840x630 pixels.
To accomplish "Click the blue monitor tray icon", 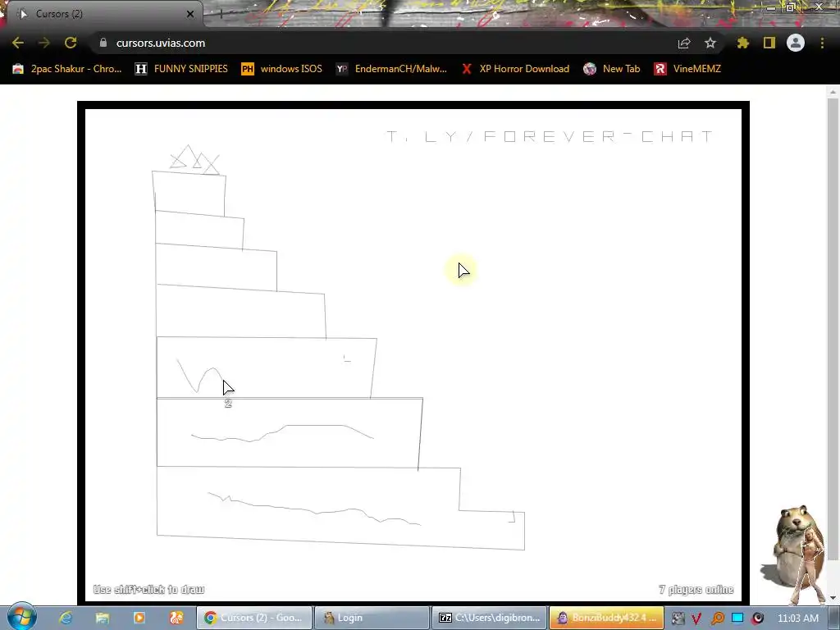I will (737, 618).
